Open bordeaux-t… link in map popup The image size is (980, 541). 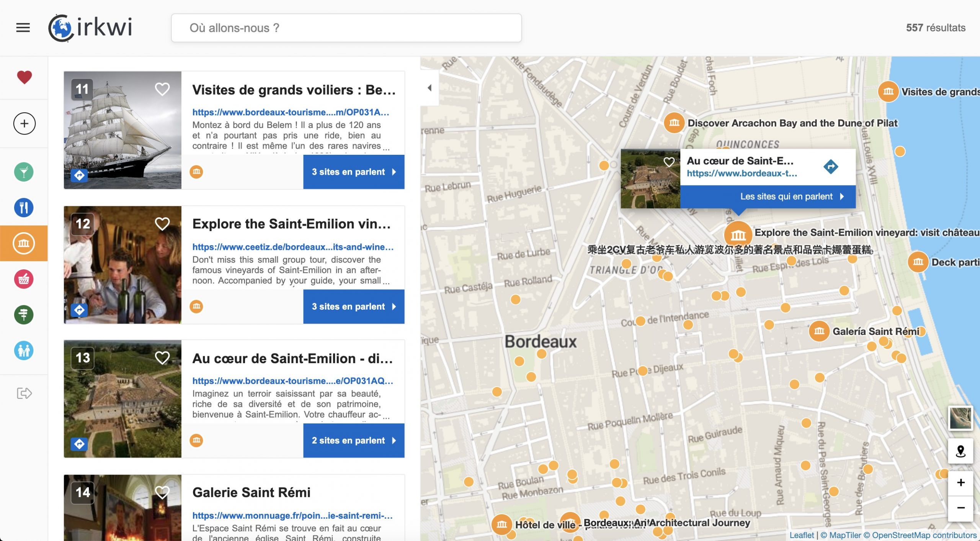point(742,174)
